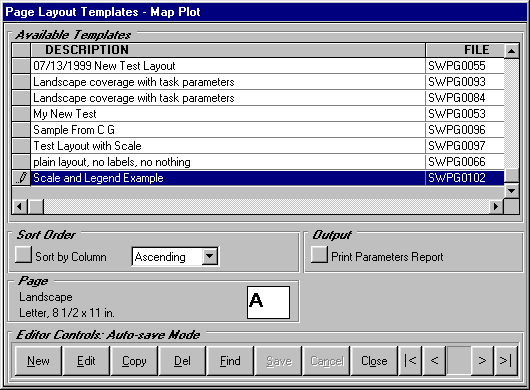The height and width of the screenshot is (390, 530).
Task: Click the horizontal scrollbar thumb
Action: (35, 206)
